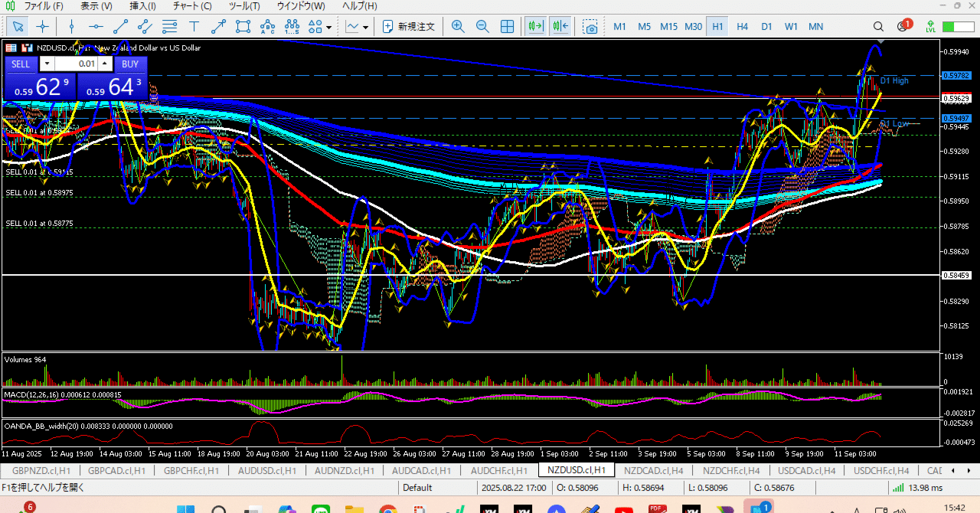Select the trendline drawing tool

(120, 26)
